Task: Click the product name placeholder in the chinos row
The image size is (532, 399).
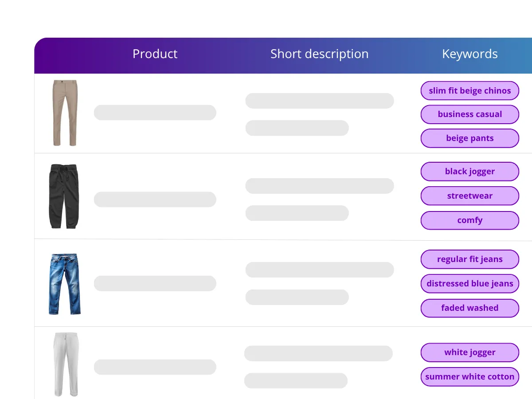Action: (x=155, y=113)
